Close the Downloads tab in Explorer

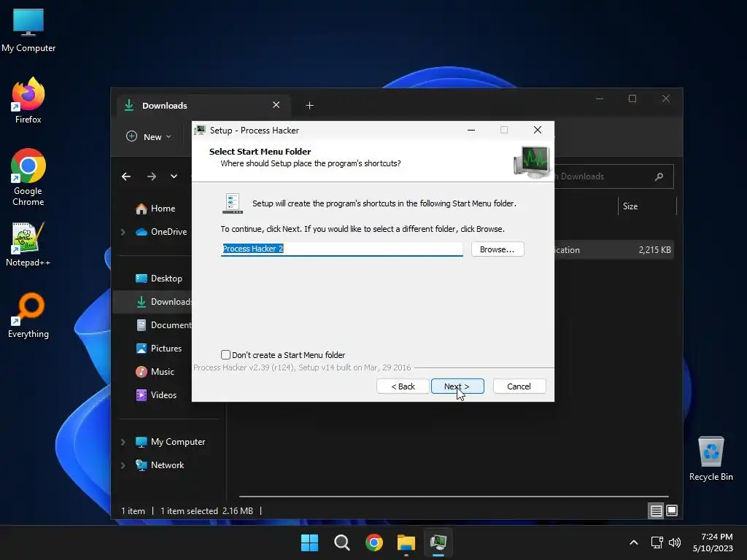[276, 105]
